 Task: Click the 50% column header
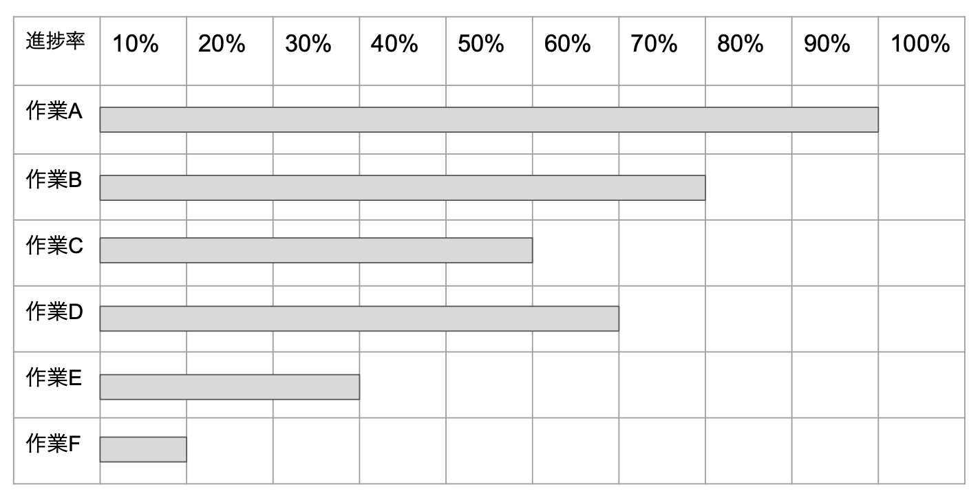[x=481, y=45]
